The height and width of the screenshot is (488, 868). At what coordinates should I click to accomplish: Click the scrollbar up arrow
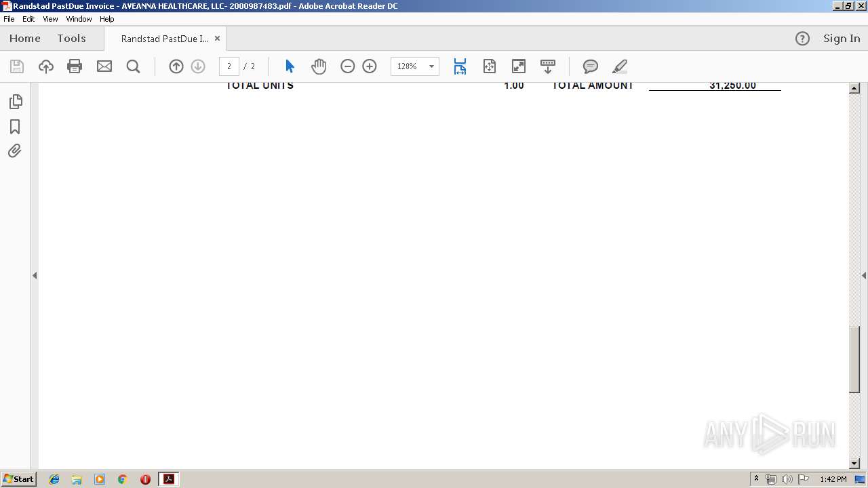(x=854, y=88)
